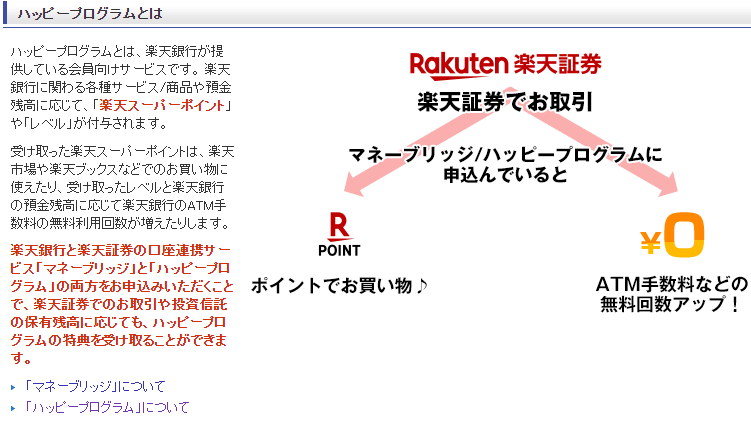The height and width of the screenshot is (429, 751).
Task: Open the 「ハッピープログラム」について link
Action: pos(106,407)
